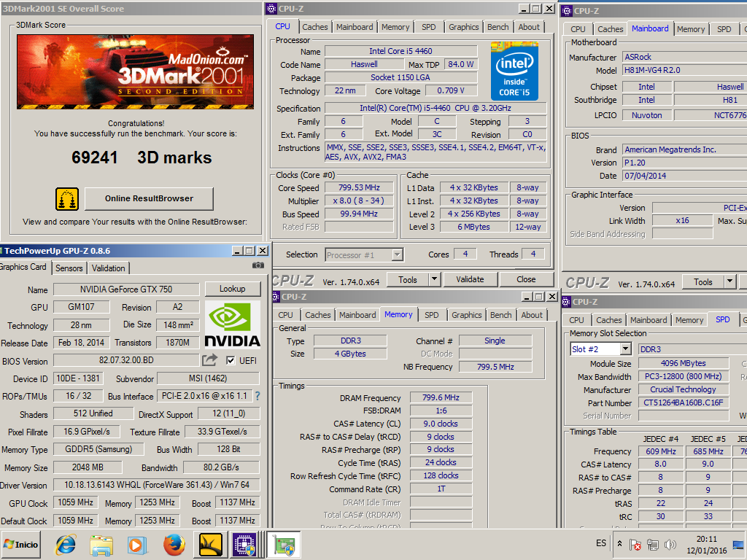Click the NVIDIA logo in GPU-Z
Screen dimensions: 747x560
233,324
